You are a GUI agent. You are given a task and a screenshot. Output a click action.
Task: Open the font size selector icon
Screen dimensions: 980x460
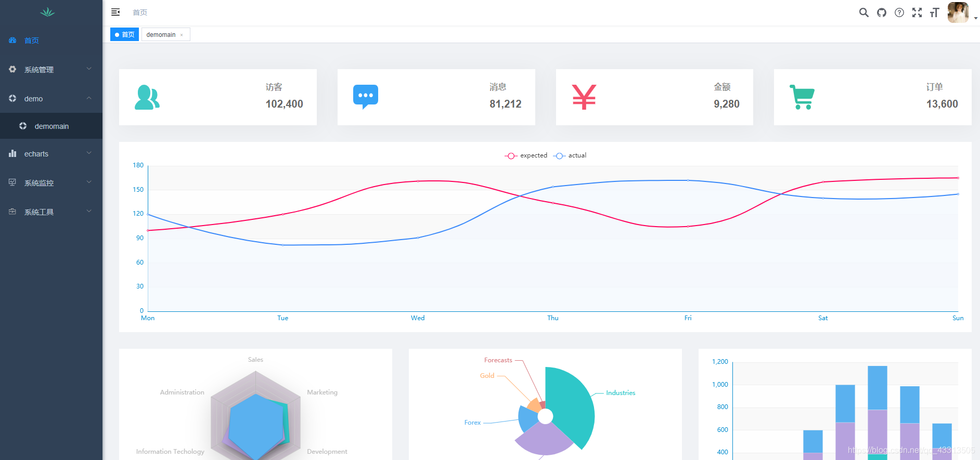click(934, 12)
